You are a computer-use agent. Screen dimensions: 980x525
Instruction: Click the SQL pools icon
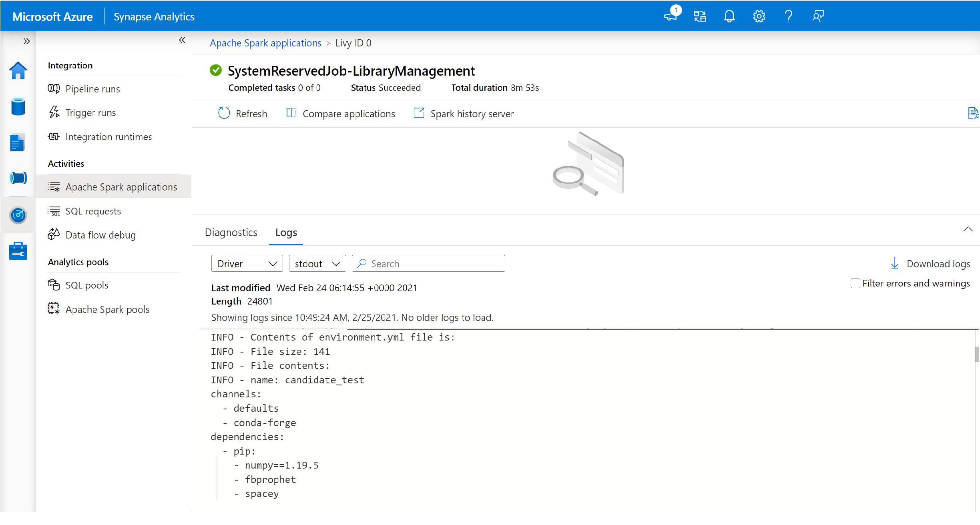tap(53, 285)
